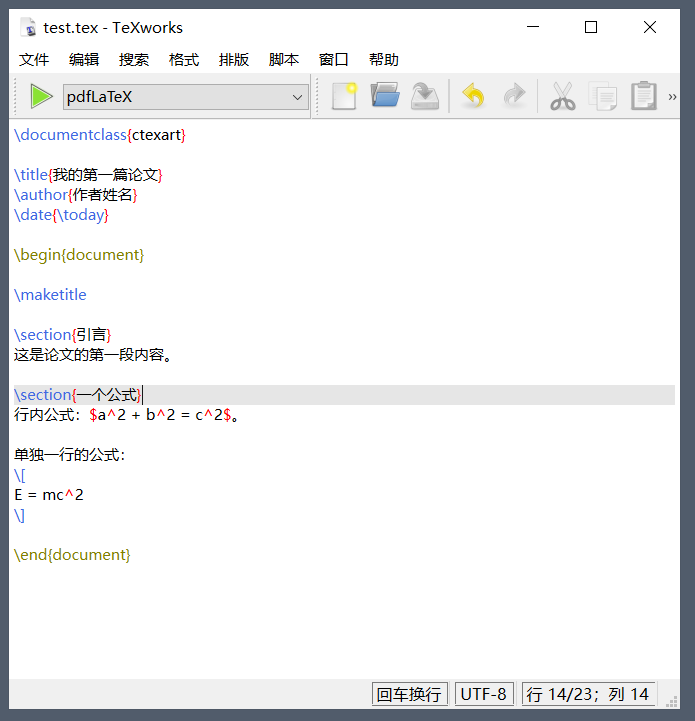
Task: Click the \section{一个公式} line
Action: [78, 395]
